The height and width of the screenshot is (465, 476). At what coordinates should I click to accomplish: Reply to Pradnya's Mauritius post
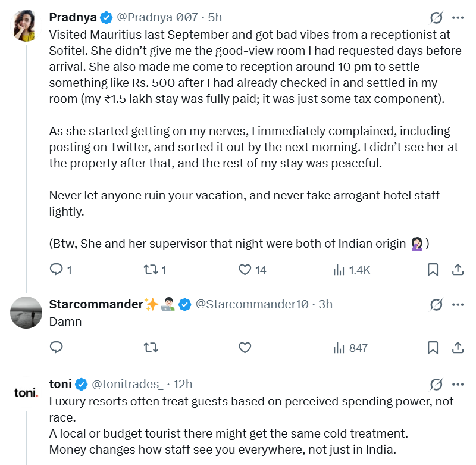click(x=57, y=270)
